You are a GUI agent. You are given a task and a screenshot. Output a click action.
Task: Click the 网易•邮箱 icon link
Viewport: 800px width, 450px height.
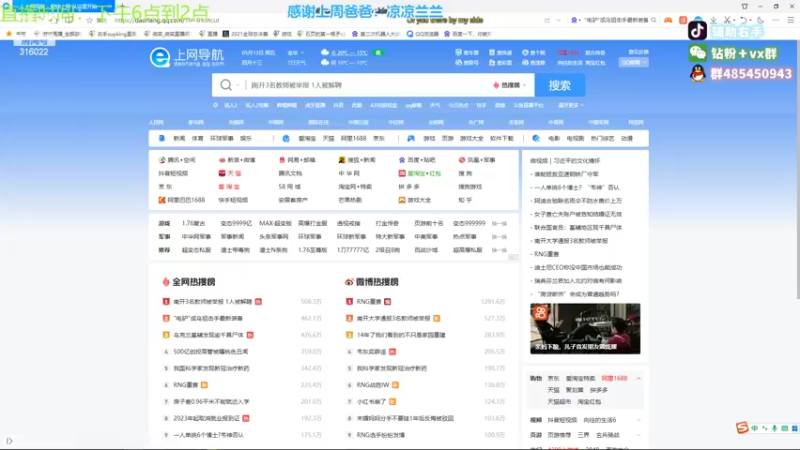[x=297, y=160]
